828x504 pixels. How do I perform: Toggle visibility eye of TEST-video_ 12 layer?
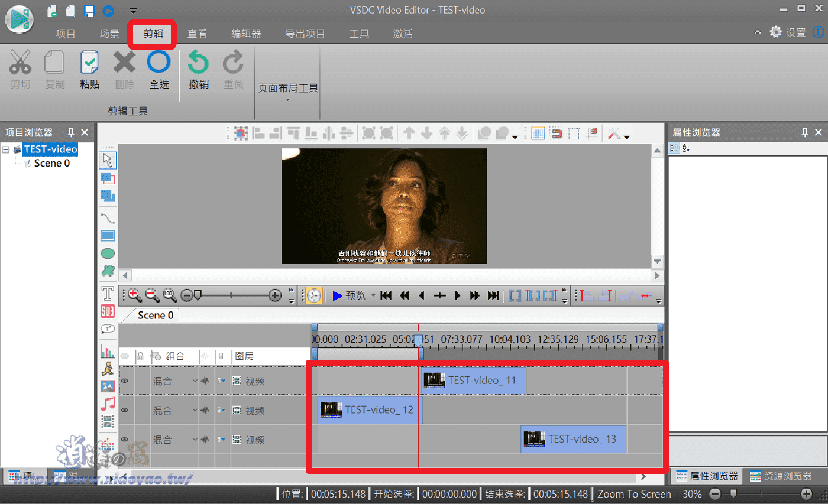pos(125,410)
